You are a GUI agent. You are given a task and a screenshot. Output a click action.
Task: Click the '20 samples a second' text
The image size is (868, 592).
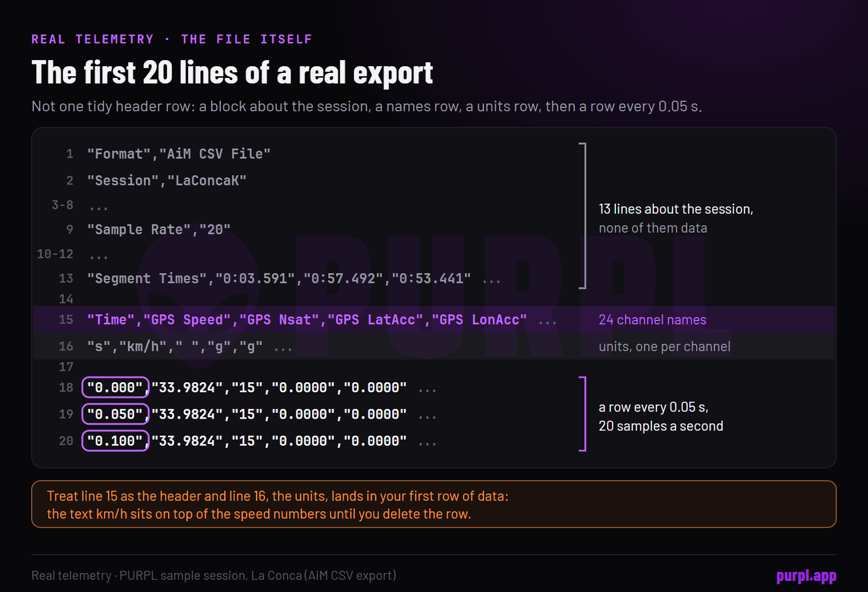click(661, 426)
